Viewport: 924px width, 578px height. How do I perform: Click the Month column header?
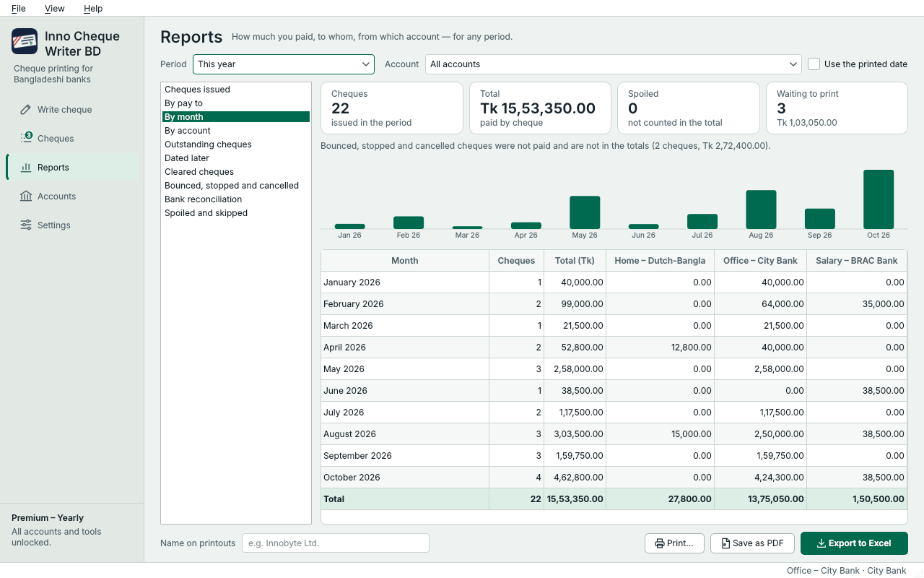tap(405, 261)
